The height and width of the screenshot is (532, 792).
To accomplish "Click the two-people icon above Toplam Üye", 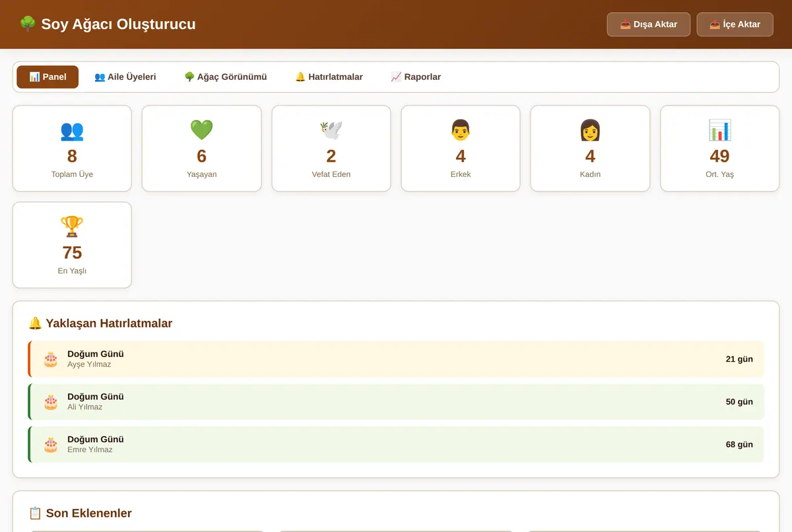I will click(x=72, y=130).
